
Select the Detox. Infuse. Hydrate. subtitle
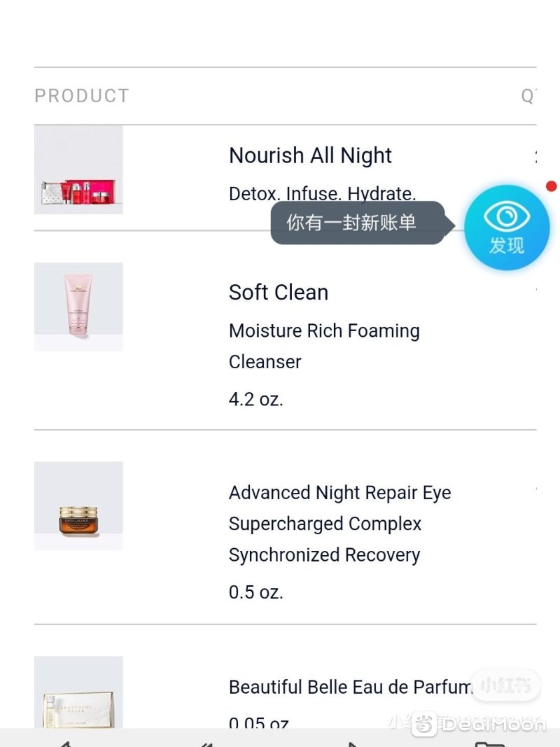323,194
